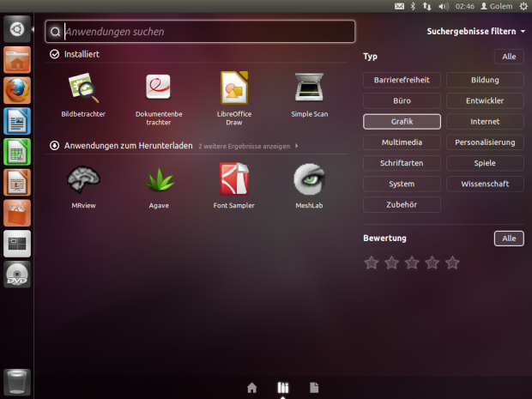Screen dimensions: 532x399
Task: Enable the Wissenschaft filter
Action: pos(485,184)
